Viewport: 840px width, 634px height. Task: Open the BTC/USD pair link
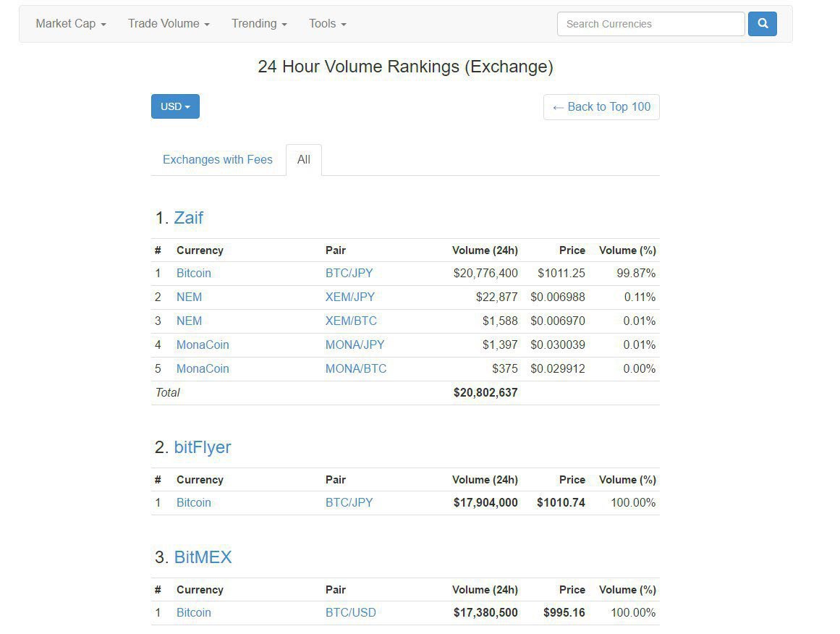point(350,612)
